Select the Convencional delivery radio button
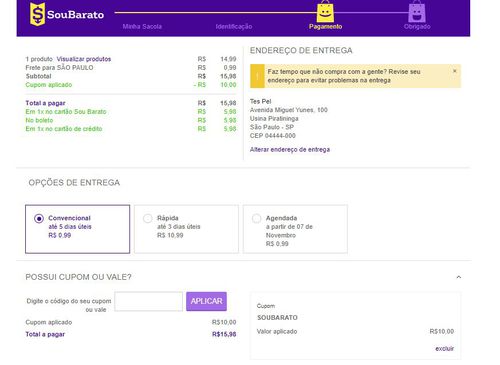500x365 pixels. [x=39, y=219]
